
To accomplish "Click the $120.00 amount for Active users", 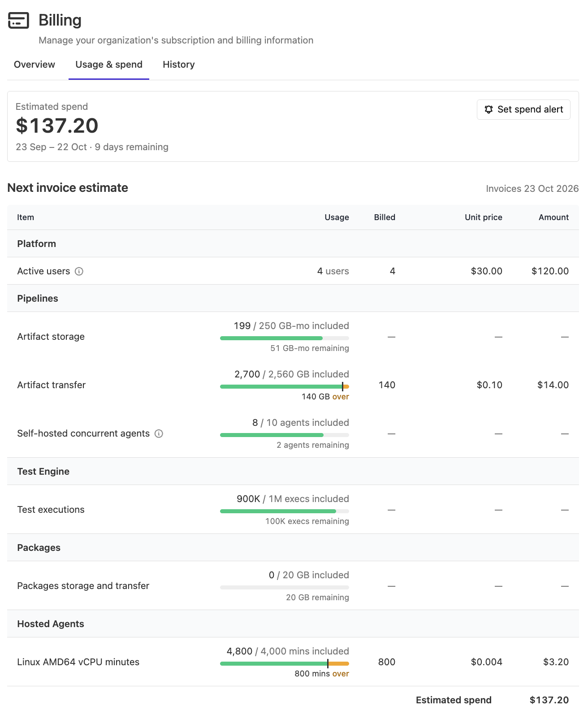I will [x=550, y=271].
